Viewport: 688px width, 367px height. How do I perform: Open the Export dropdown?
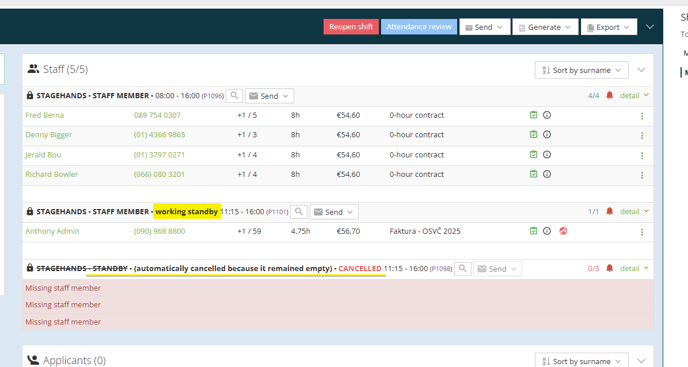coord(609,27)
